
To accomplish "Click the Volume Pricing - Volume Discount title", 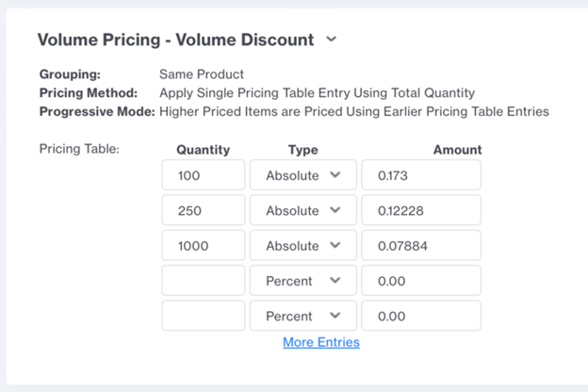I will click(175, 40).
